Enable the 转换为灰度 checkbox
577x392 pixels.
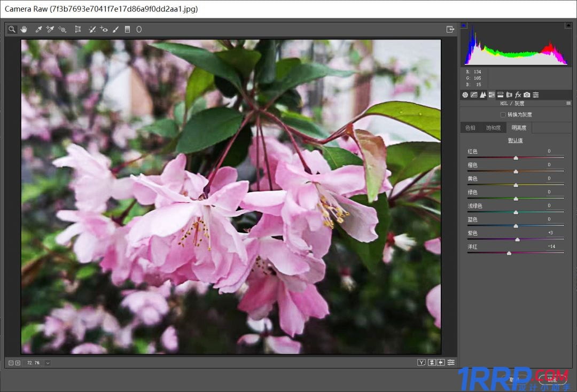pyautogui.click(x=503, y=115)
